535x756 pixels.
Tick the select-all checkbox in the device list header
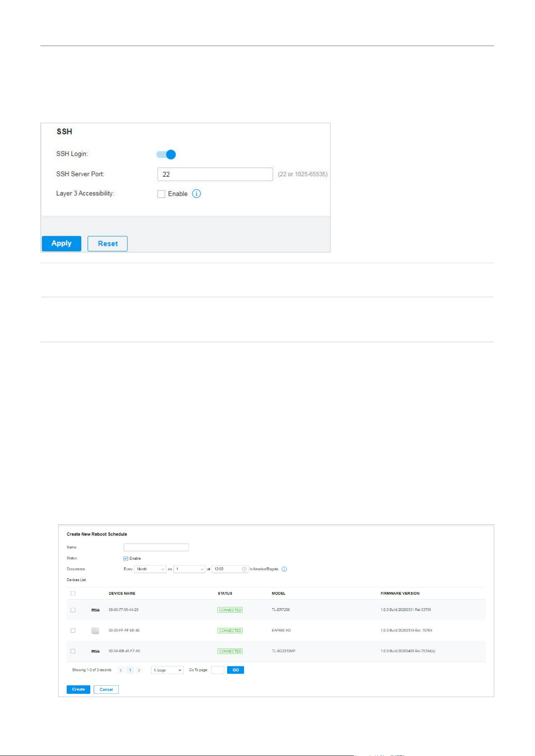(x=73, y=593)
